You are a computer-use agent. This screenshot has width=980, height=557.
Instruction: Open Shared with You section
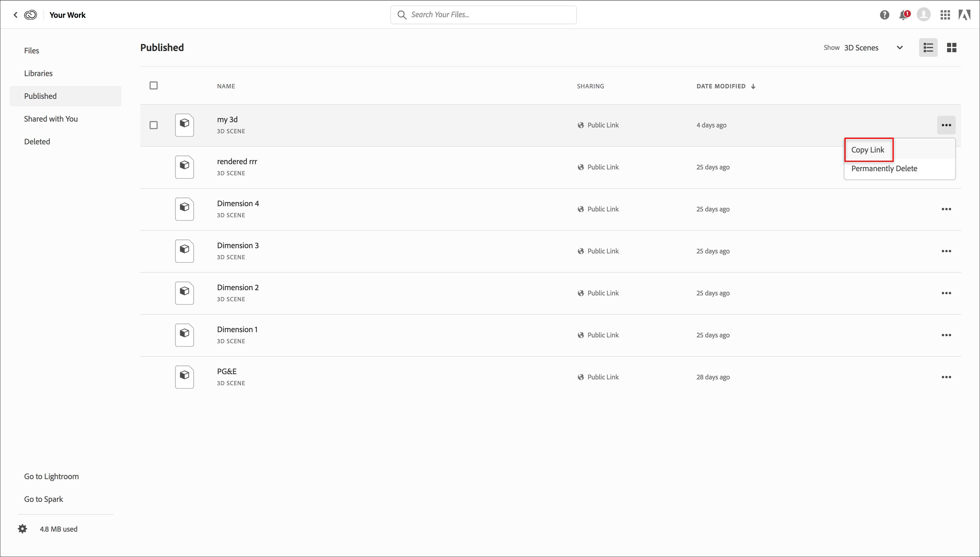(x=51, y=119)
